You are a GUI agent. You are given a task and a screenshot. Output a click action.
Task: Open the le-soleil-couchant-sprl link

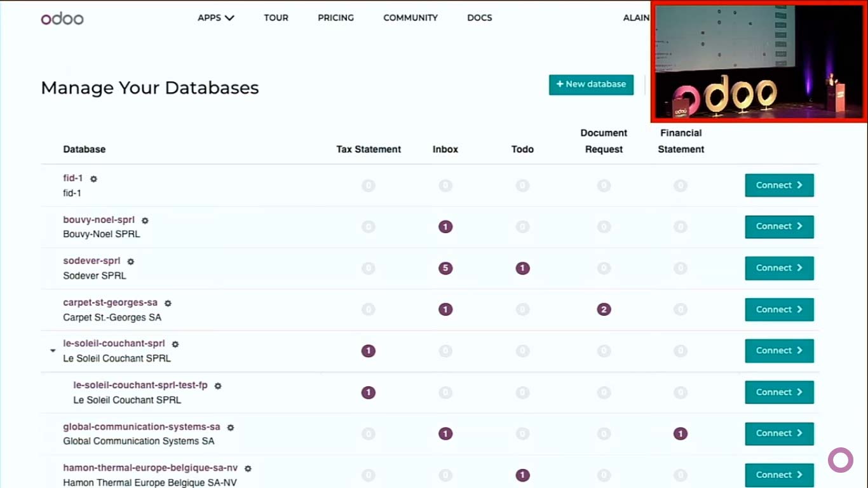[114, 344]
